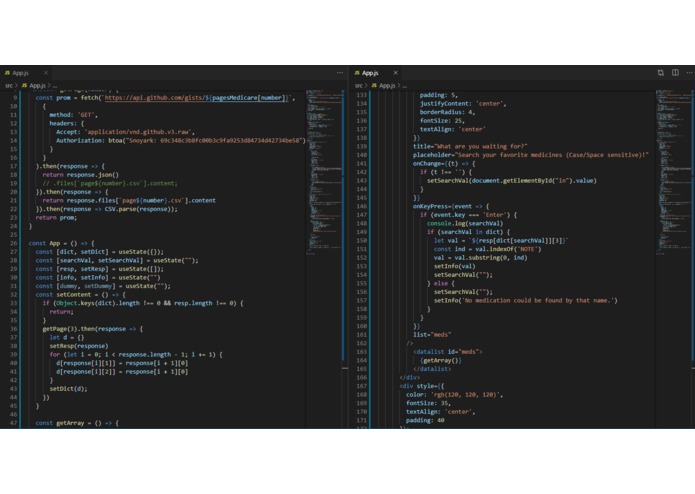Click "color: 'rgb(120, 120, 120)'" line

click(454, 395)
